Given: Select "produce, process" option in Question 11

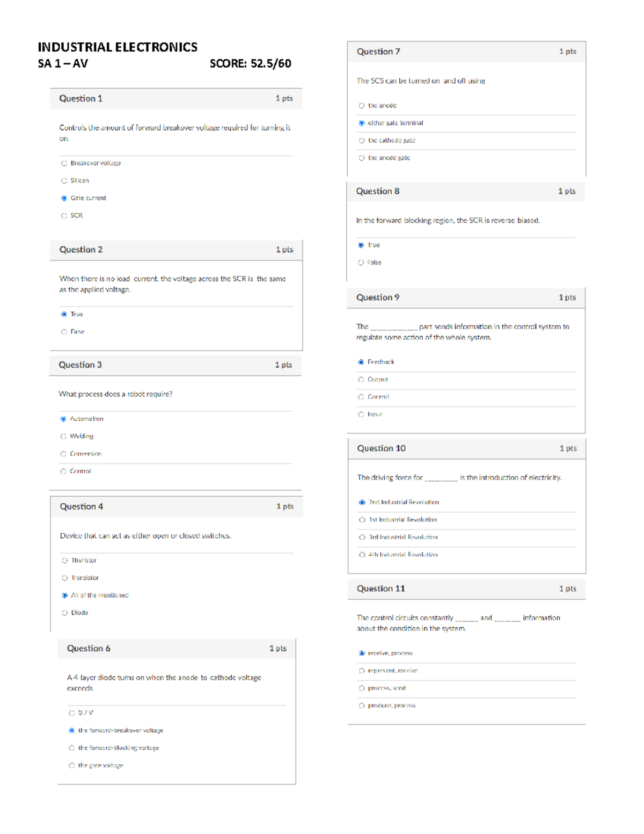Looking at the screenshot, I should [361, 706].
